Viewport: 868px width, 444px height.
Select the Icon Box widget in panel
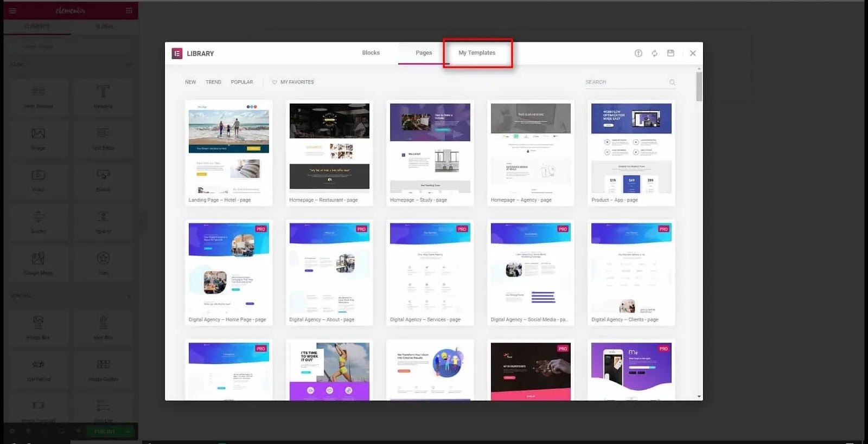(103, 327)
